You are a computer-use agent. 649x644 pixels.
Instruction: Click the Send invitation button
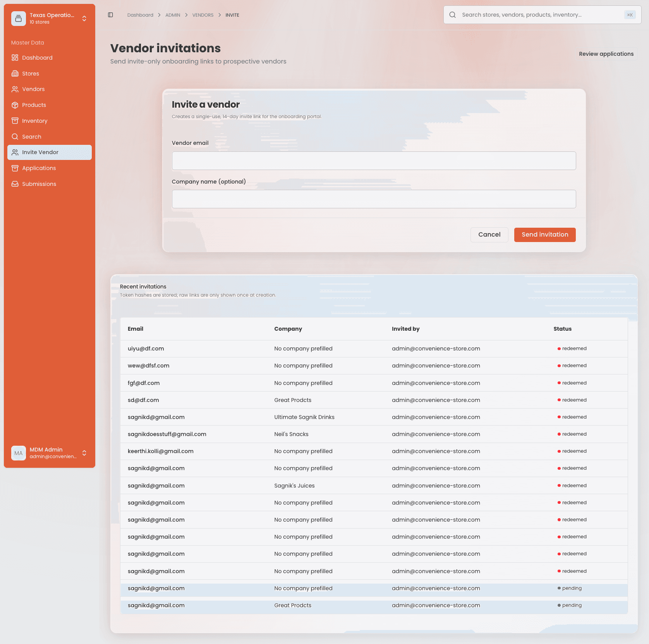pyautogui.click(x=545, y=235)
